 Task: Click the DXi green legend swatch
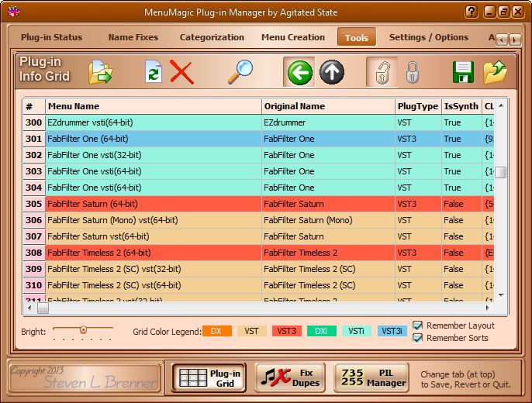pyautogui.click(x=322, y=331)
